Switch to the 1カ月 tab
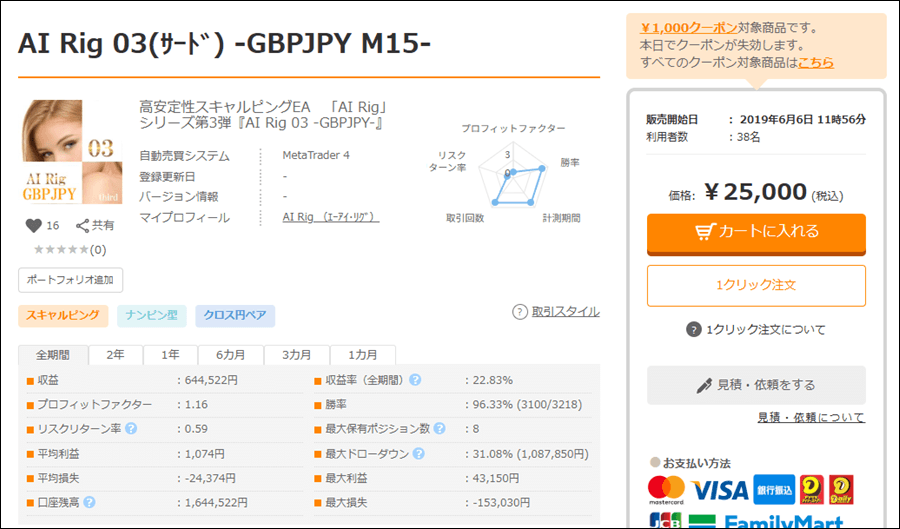Image resolution: width=900 pixels, height=529 pixels. point(363,355)
